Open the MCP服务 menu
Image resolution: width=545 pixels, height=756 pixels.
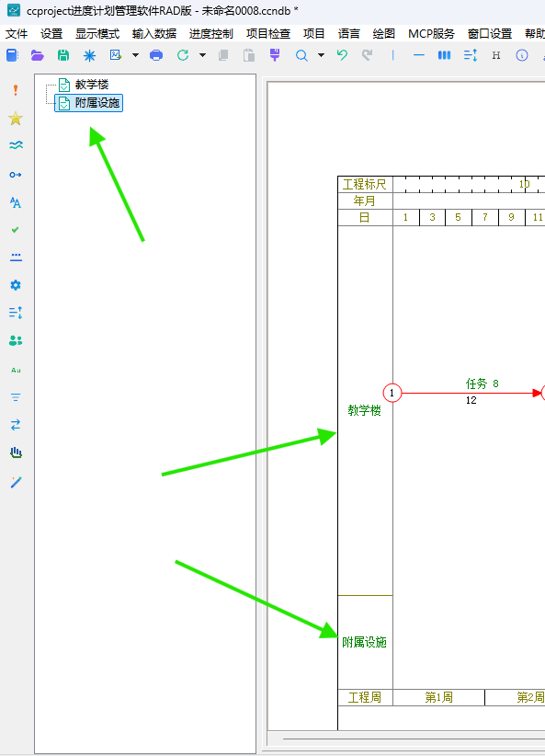click(x=431, y=34)
